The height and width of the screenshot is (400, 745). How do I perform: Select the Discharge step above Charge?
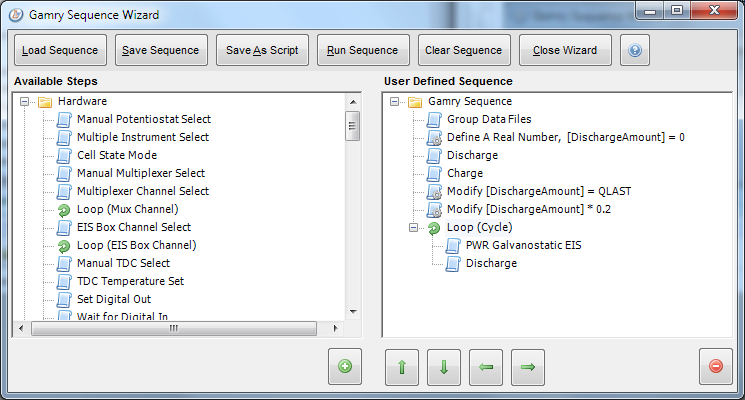point(472,155)
